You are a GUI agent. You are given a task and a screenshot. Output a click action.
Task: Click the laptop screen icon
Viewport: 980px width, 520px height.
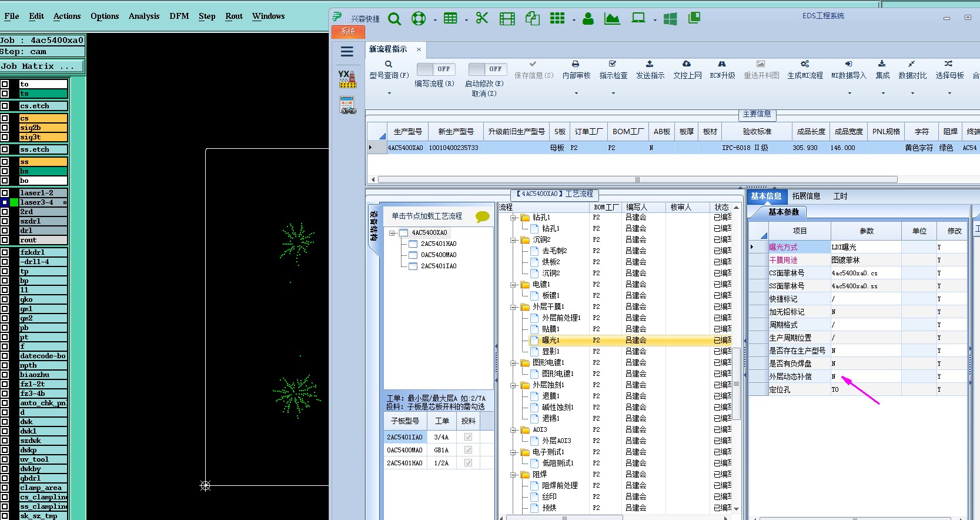pyautogui.click(x=638, y=18)
